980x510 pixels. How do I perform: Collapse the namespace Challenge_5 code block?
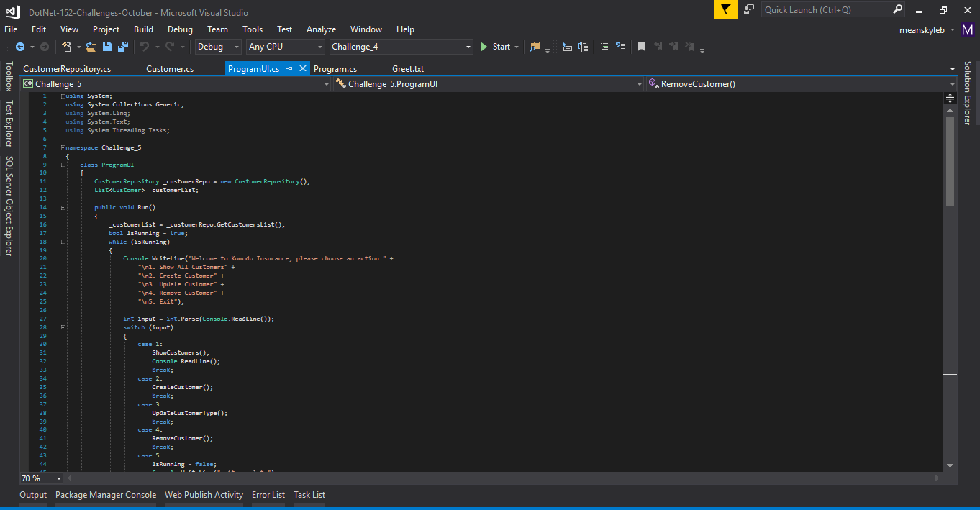63,147
